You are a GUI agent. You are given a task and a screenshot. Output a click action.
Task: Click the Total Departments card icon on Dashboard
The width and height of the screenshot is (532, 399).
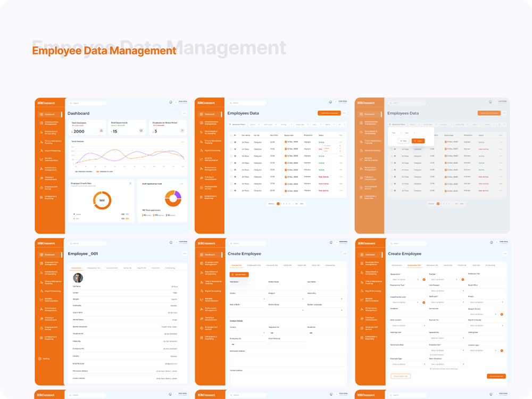141,131
